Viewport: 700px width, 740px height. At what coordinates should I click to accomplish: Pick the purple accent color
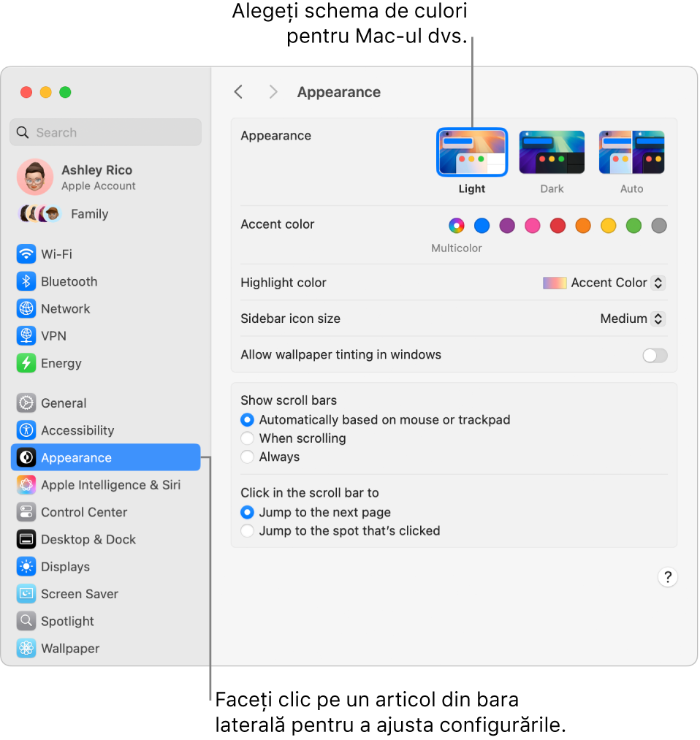coord(506,226)
